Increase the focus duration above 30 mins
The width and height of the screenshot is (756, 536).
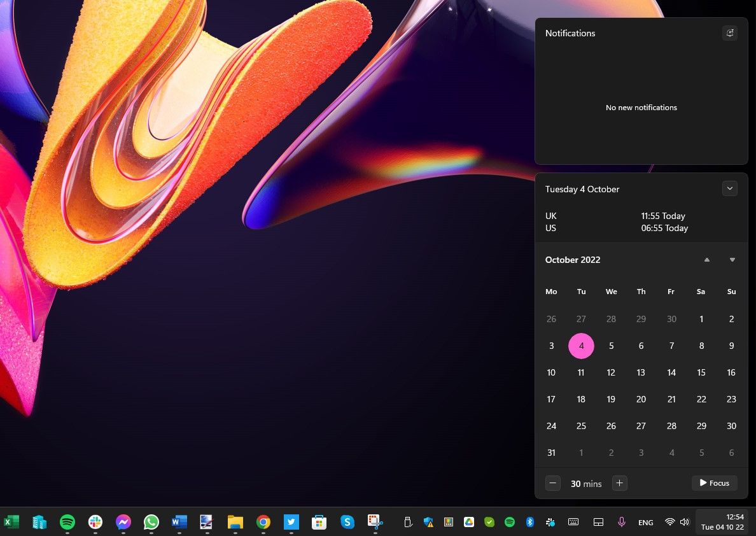point(619,483)
